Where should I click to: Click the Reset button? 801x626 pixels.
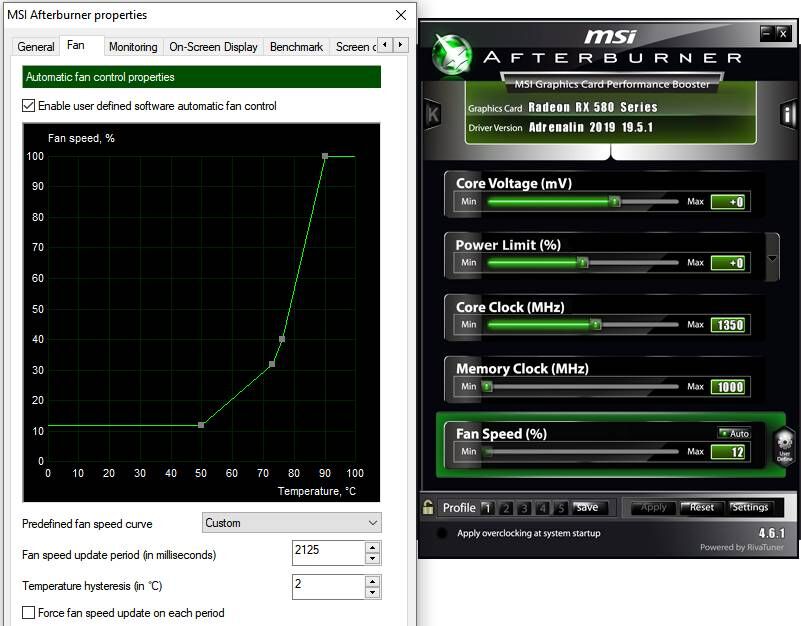point(701,507)
